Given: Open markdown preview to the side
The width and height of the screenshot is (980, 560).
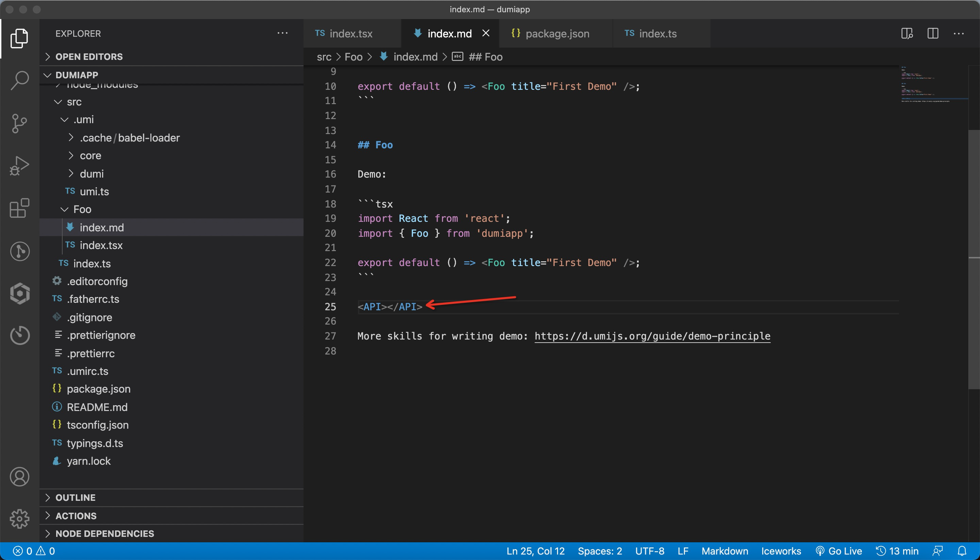Looking at the screenshot, I should pyautogui.click(x=907, y=33).
